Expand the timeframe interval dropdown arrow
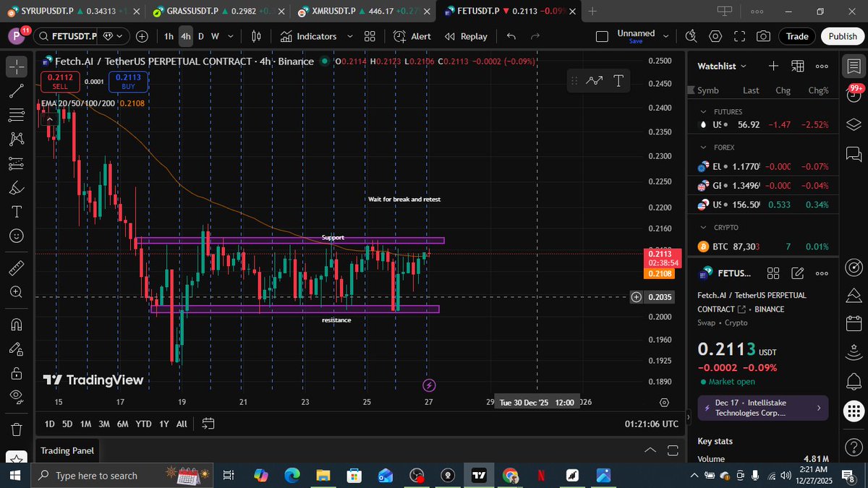Viewport: 868px width, 488px height. pos(232,36)
